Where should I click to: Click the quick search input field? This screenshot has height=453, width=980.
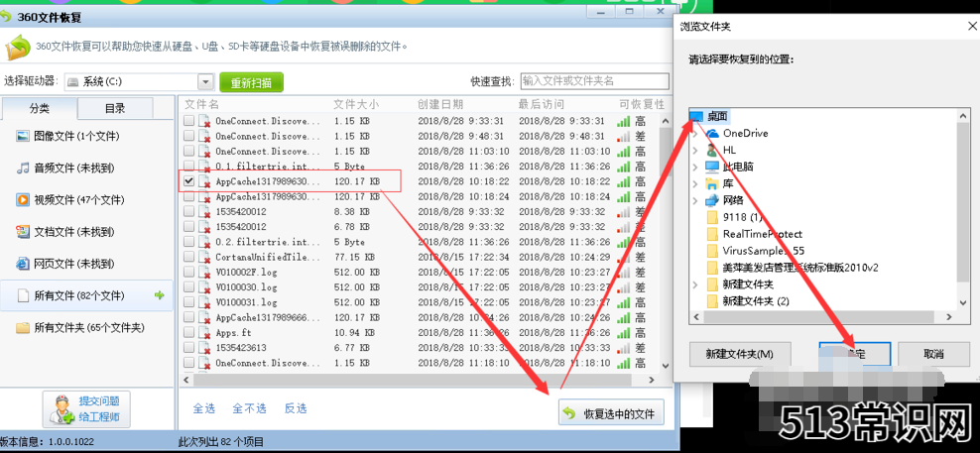[x=594, y=81]
